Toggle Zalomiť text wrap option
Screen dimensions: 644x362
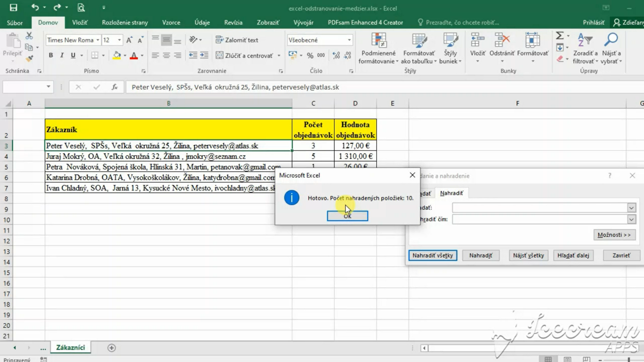click(x=237, y=40)
